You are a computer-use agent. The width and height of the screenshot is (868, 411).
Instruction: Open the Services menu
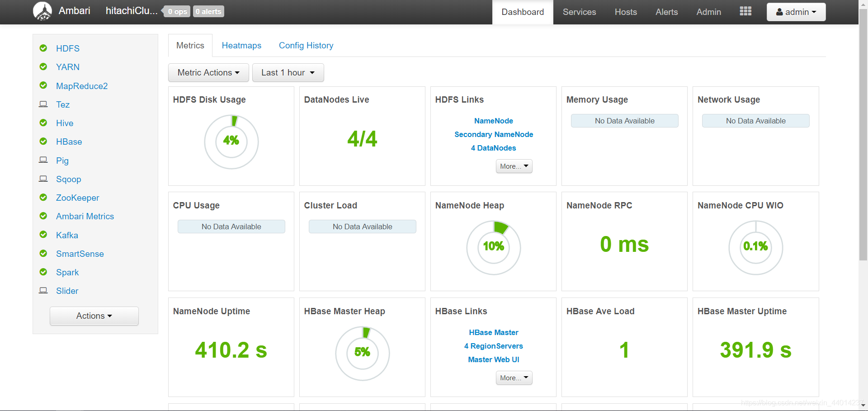click(579, 12)
